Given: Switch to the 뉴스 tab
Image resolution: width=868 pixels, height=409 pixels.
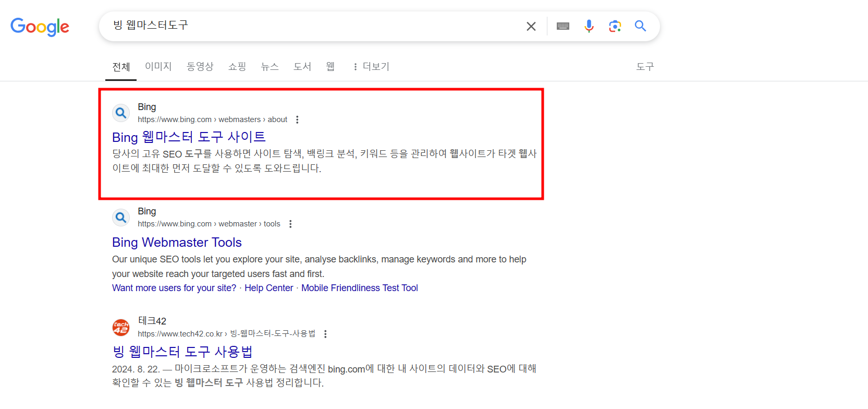Looking at the screenshot, I should pyautogui.click(x=270, y=66).
